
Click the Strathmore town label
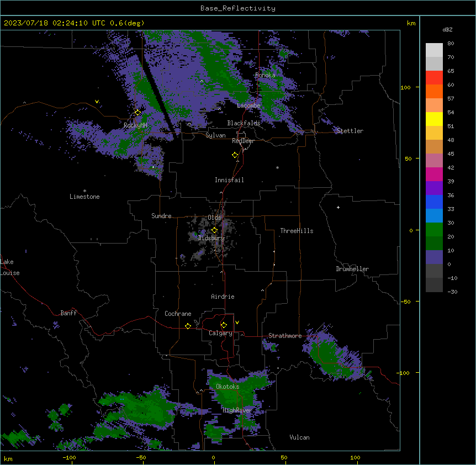(x=285, y=336)
